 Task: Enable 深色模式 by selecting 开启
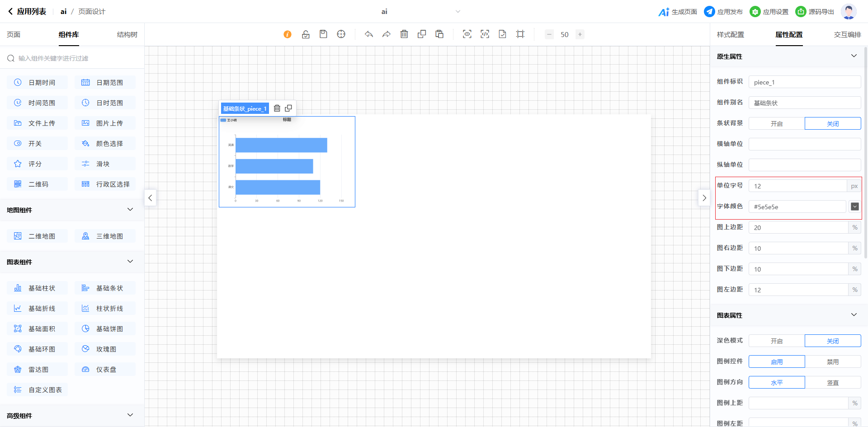776,341
